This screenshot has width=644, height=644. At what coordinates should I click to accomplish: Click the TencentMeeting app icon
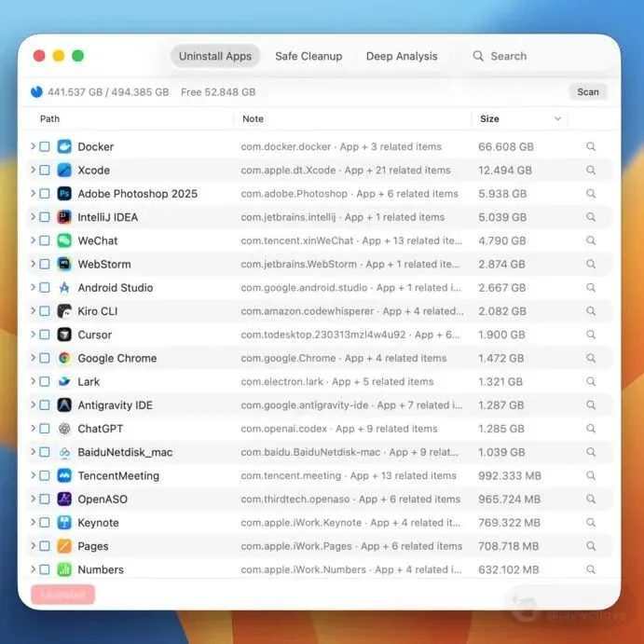(x=64, y=475)
